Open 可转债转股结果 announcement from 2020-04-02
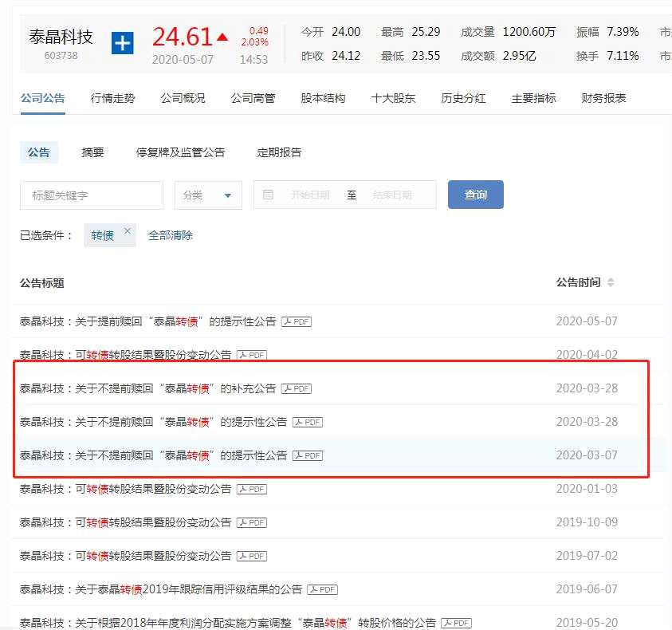The width and height of the screenshot is (672, 630). 125,355
